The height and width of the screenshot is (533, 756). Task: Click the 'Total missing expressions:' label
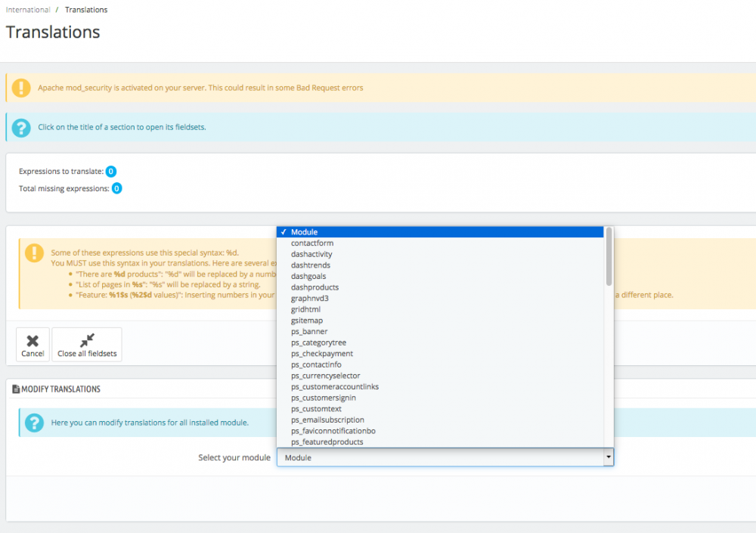[x=64, y=188]
